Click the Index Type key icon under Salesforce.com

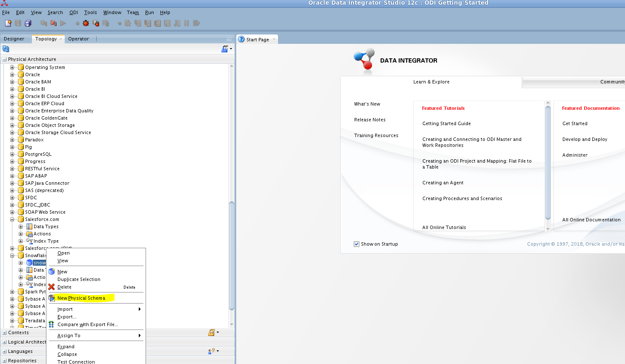click(29, 241)
